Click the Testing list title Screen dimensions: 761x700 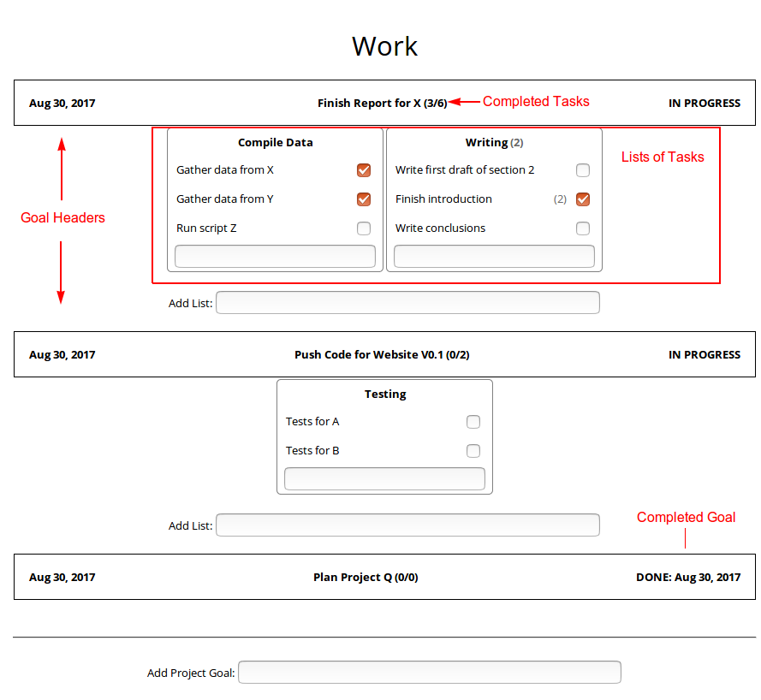[x=385, y=394]
